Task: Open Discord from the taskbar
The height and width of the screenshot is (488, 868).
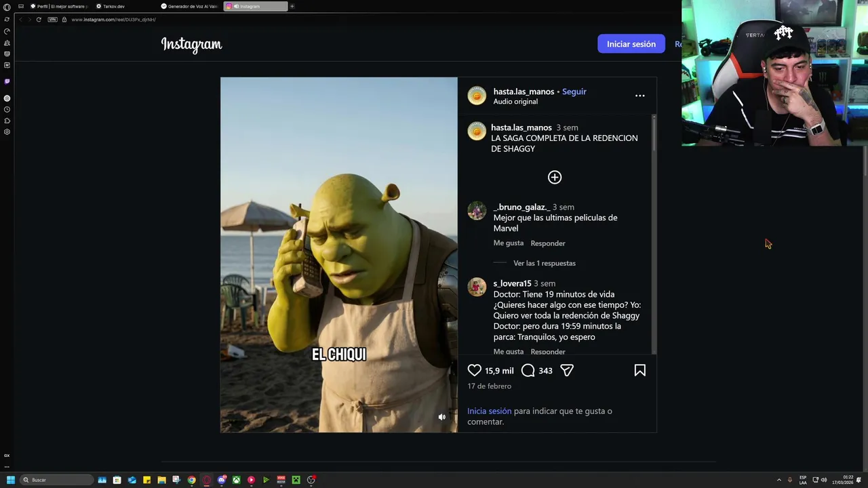Action: click(221, 480)
